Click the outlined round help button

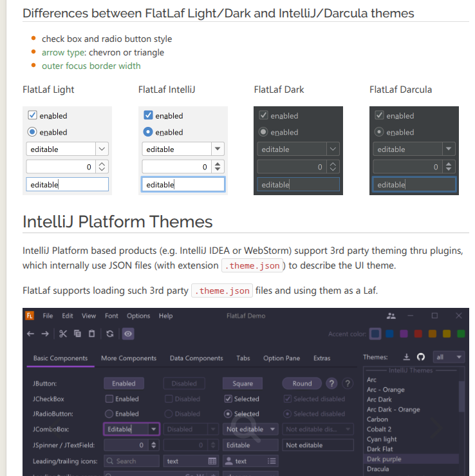click(x=348, y=383)
